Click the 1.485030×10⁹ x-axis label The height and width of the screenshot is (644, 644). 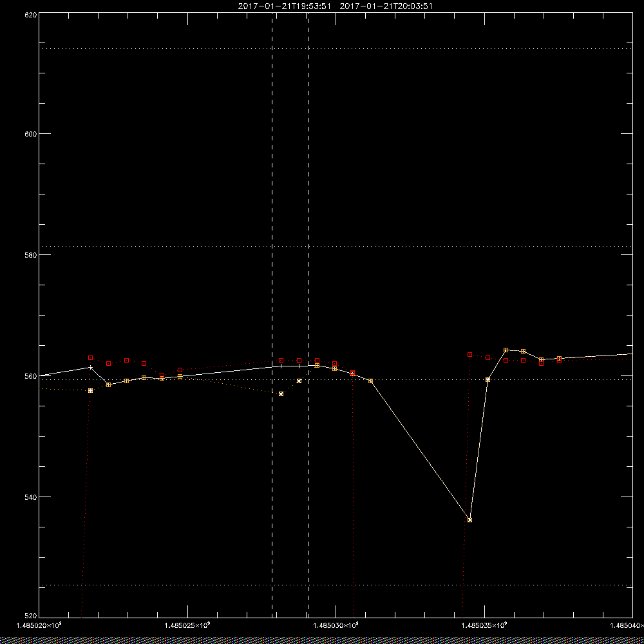coord(336,625)
